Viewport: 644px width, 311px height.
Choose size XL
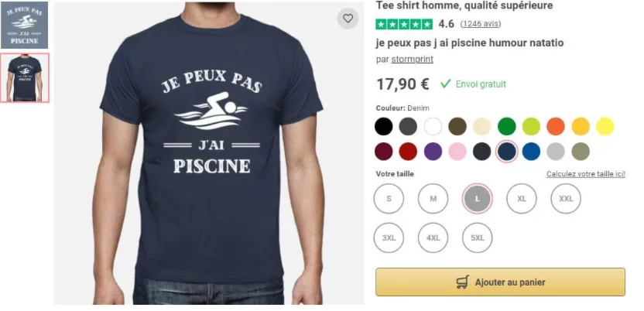point(522,199)
